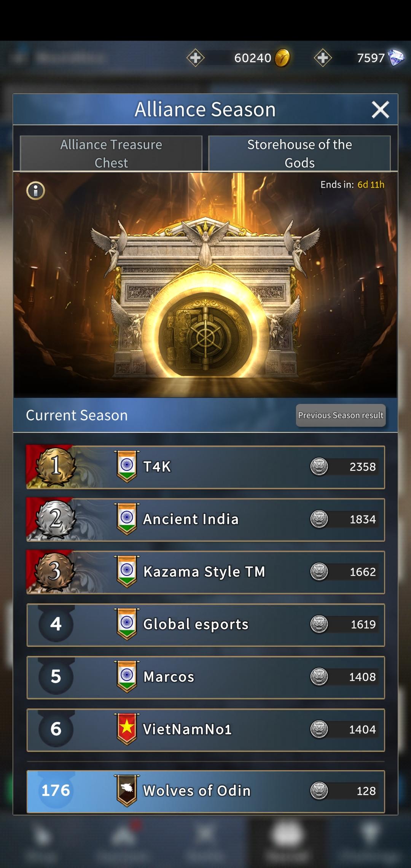This screenshot has height=868, width=411.
Task: Close the Alliance Season window
Action: click(380, 110)
